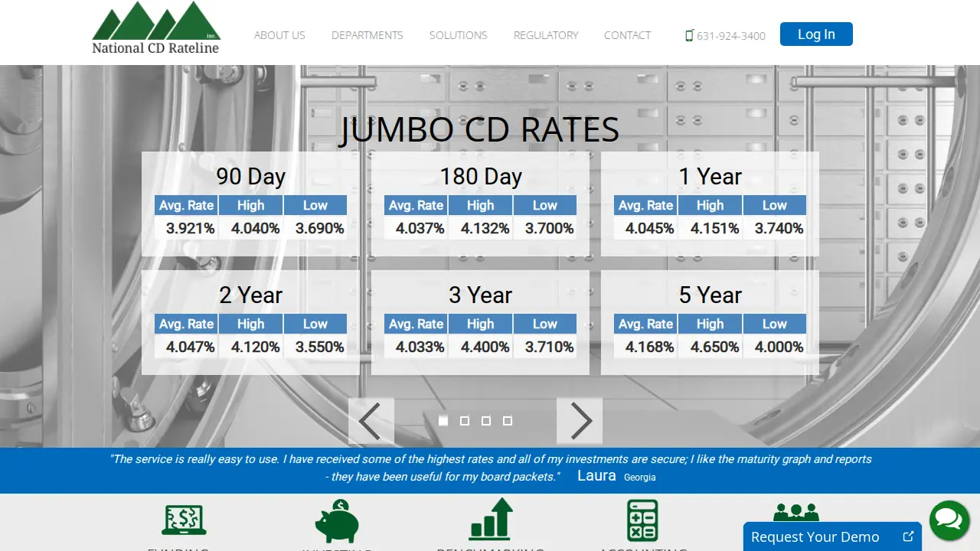The image size is (980, 551).
Task: Open the green chat bubble widget
Action: click(x=949, y=520)
